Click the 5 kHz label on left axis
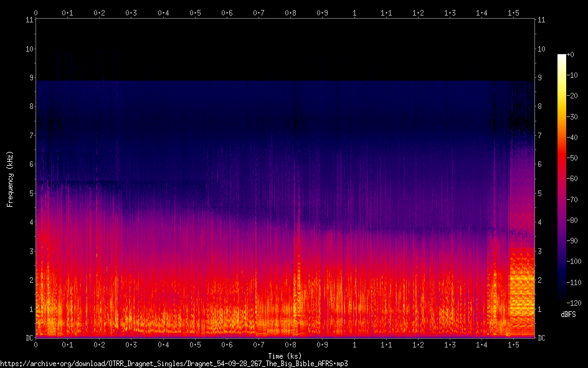 (30, 194)
